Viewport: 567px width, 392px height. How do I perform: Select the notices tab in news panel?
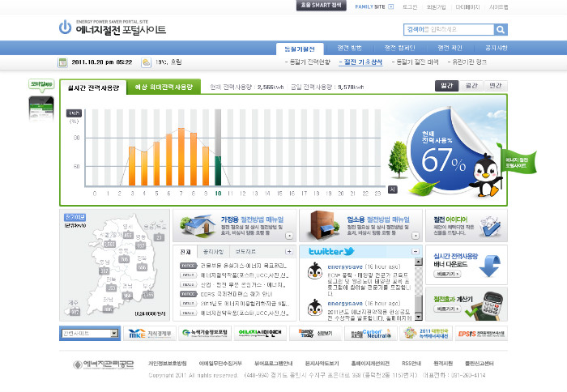[x=213, y=252]
